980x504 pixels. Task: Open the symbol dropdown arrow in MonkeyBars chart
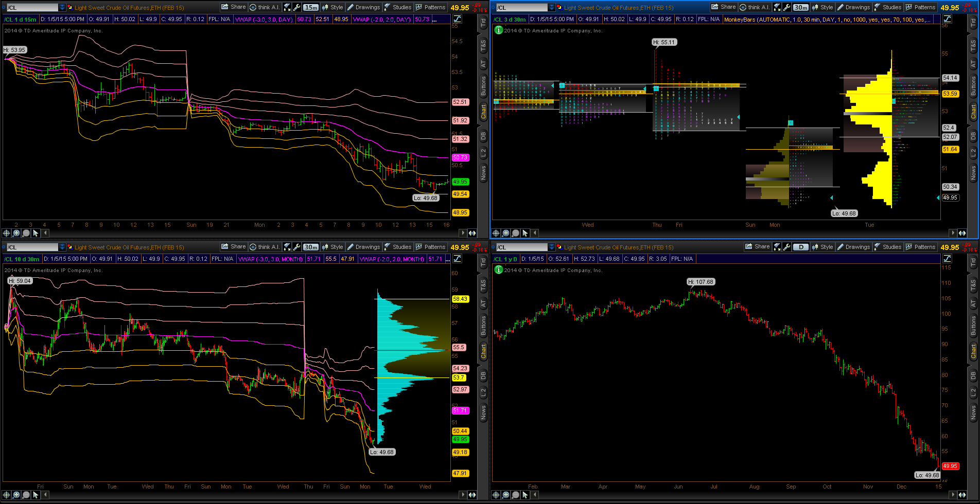pos(552,7)
